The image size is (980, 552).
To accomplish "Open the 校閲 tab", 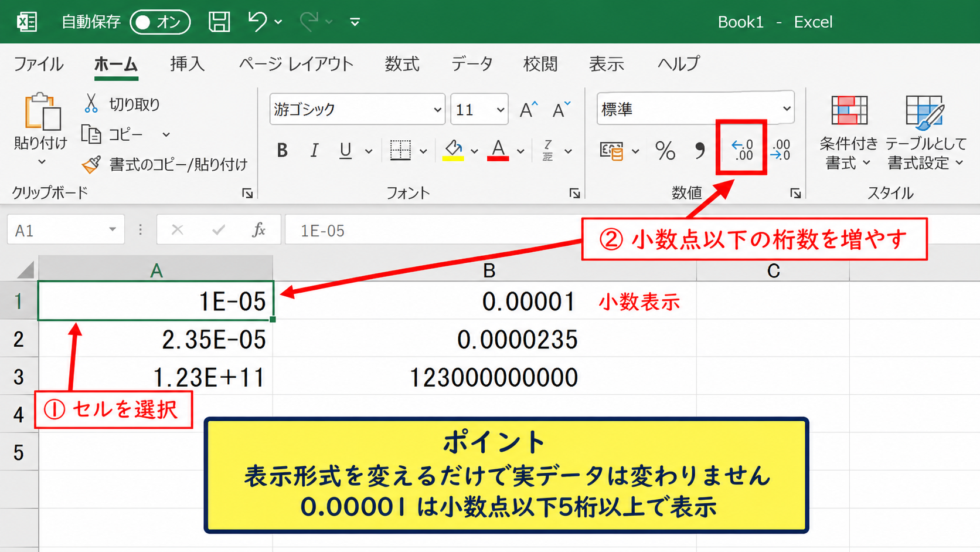I will [x=540, y=64].
